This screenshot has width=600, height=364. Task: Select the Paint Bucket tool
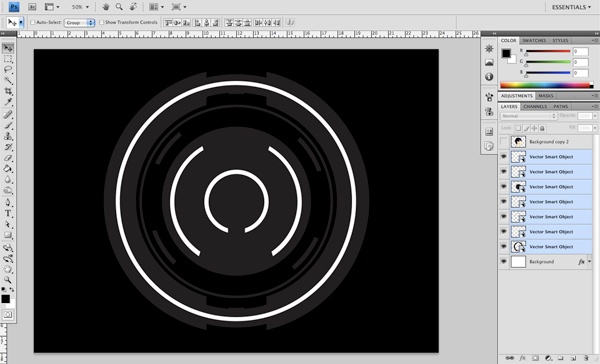(8, 169)
